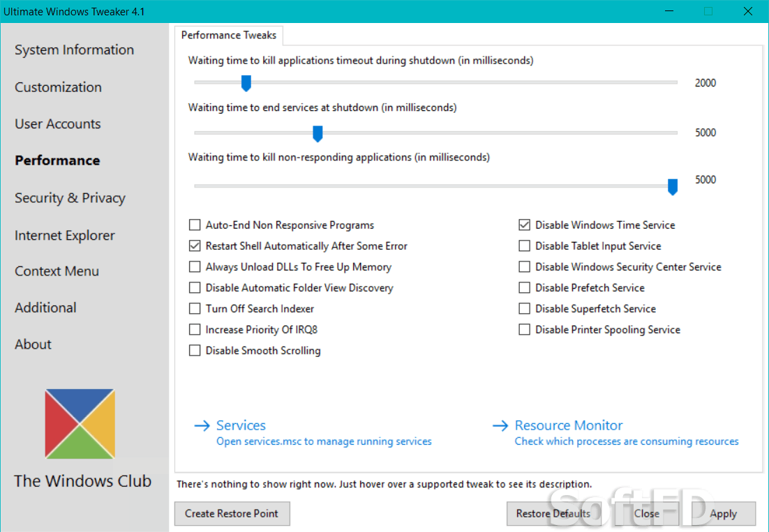Click the arrow icon beside Resource Monitor
The width and height of the screenshot is (769, 532).
(x=500, y=425)
